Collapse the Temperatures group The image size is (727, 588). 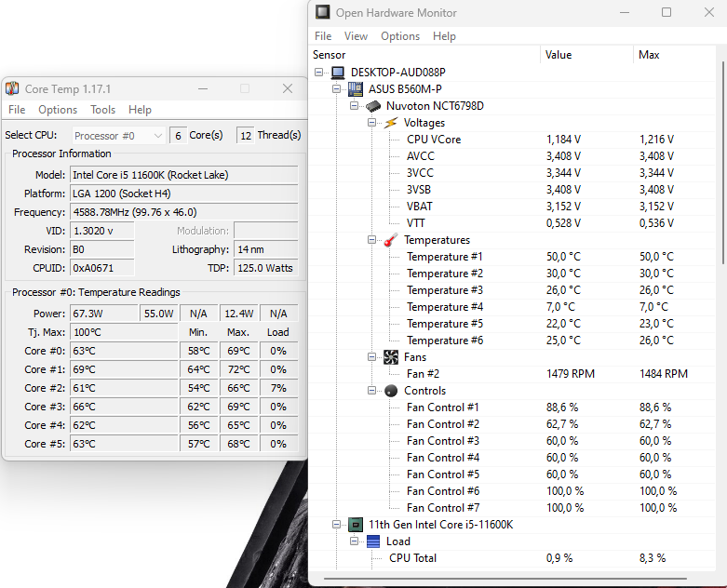pyautogui.click(x=371, y=239)
